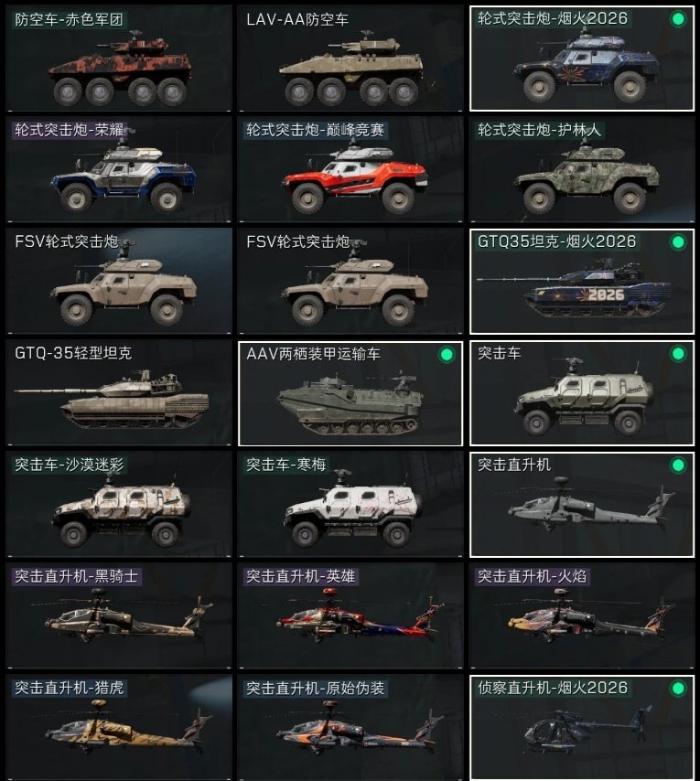Select the first FSV轮式突击炮 card
This screenshot has height=781, width=700.
(x=119, y=281)
